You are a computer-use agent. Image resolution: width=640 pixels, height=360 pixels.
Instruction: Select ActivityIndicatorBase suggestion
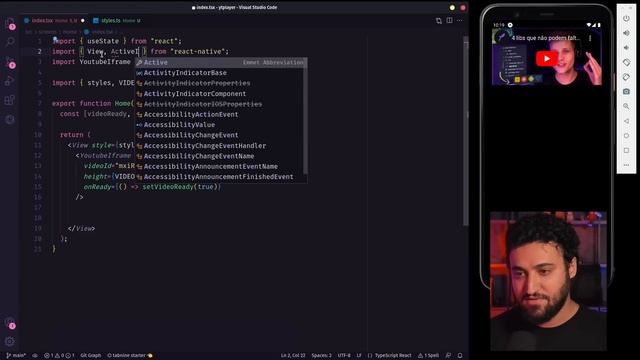(x=221, y=73)
